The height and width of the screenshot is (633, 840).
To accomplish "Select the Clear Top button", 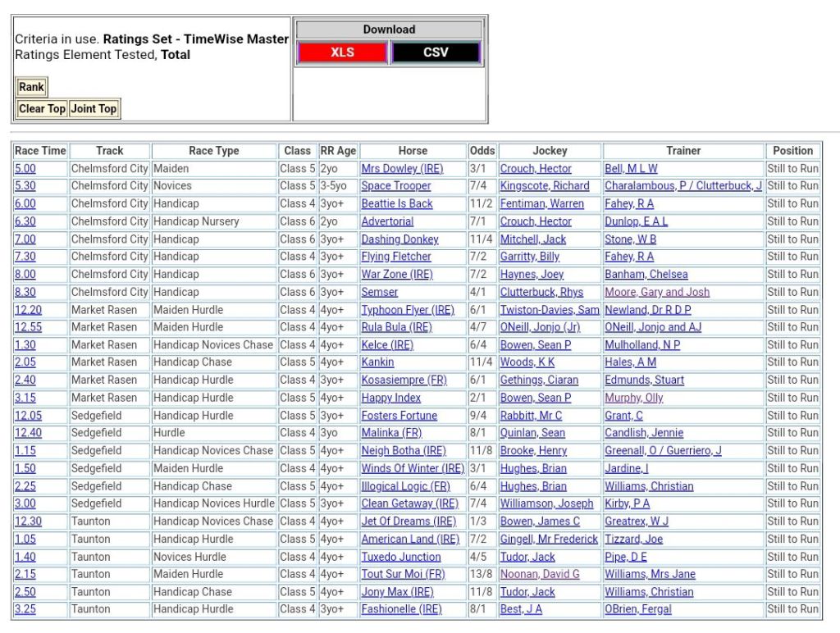I will point(42,109).
